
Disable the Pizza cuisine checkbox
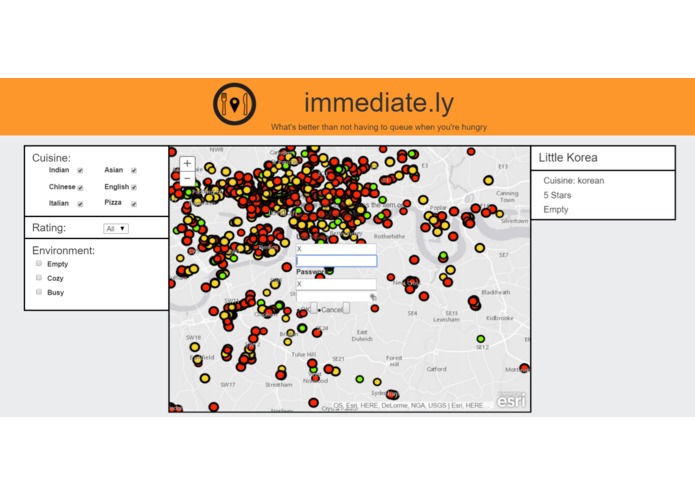pyautogui.click(x=134, y=204)
